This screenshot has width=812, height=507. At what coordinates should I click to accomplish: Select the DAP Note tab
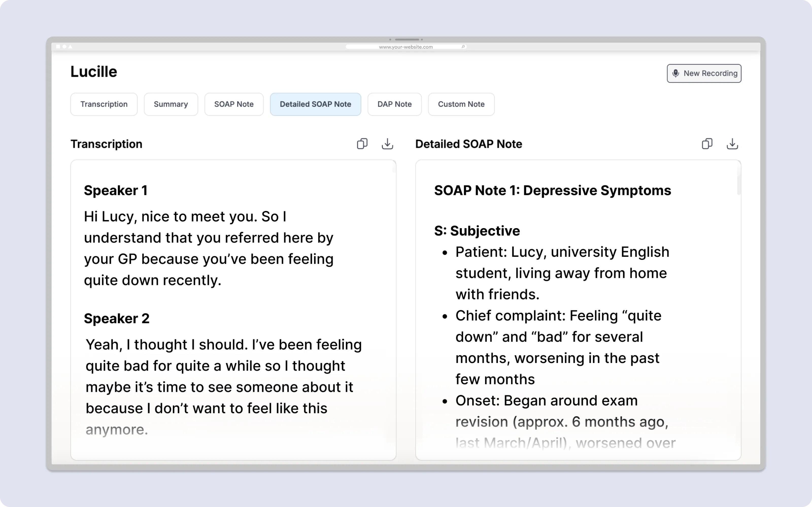(x=395, y=104)
